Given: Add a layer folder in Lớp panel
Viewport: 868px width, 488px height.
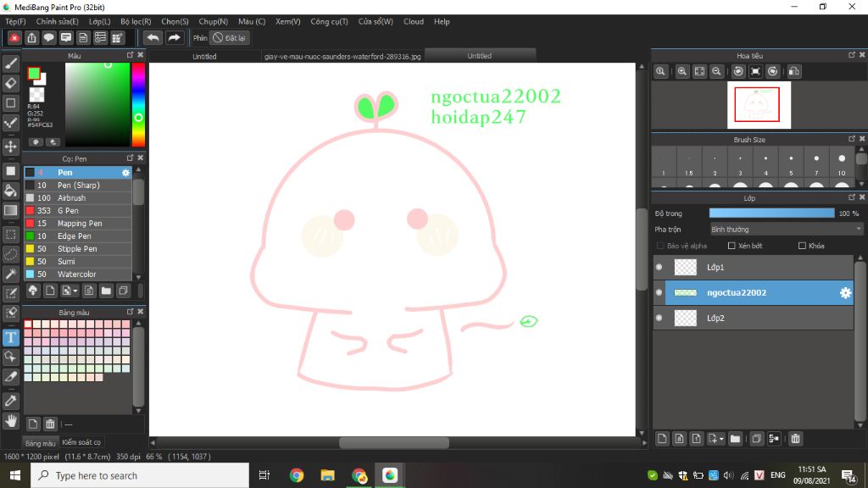Looking at the screenshot, I should 735,439.
